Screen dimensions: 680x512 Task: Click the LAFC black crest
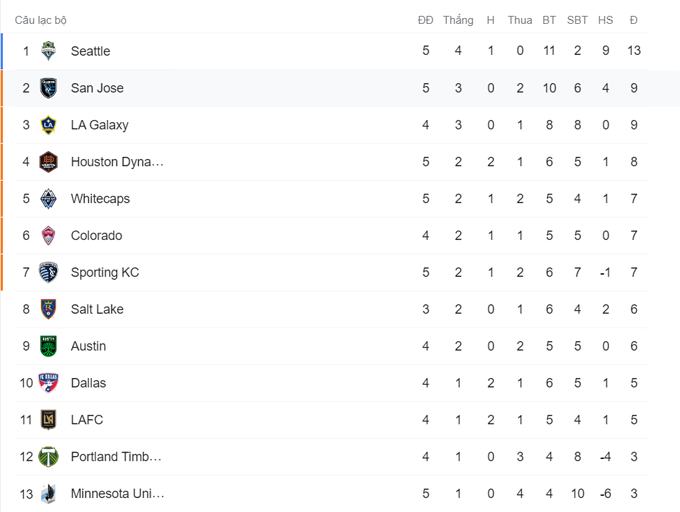[x=48, y=420]
